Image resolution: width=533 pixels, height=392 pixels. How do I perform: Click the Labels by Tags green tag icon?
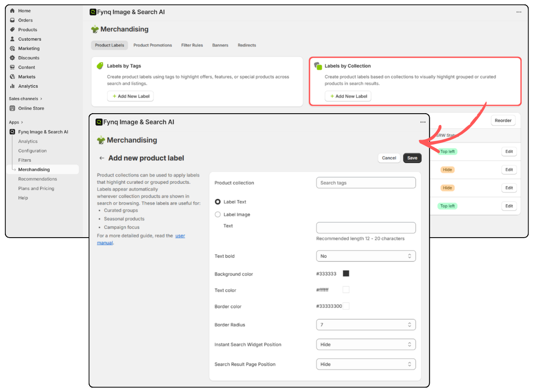coord(100,66)
